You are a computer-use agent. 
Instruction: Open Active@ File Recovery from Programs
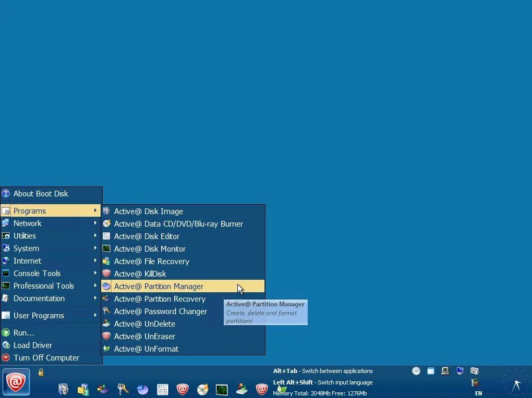pyautogui.click(x=183, y=262)
